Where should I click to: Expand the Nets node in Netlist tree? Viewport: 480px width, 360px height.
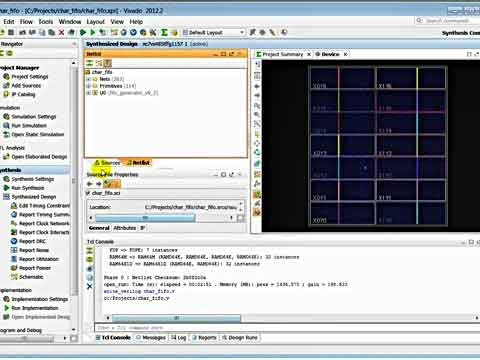[x=89, y=79]
